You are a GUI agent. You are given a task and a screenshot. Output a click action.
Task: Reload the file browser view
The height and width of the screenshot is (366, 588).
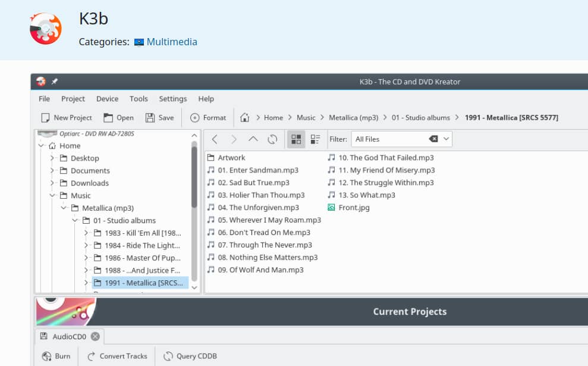[x=273, y=139]
